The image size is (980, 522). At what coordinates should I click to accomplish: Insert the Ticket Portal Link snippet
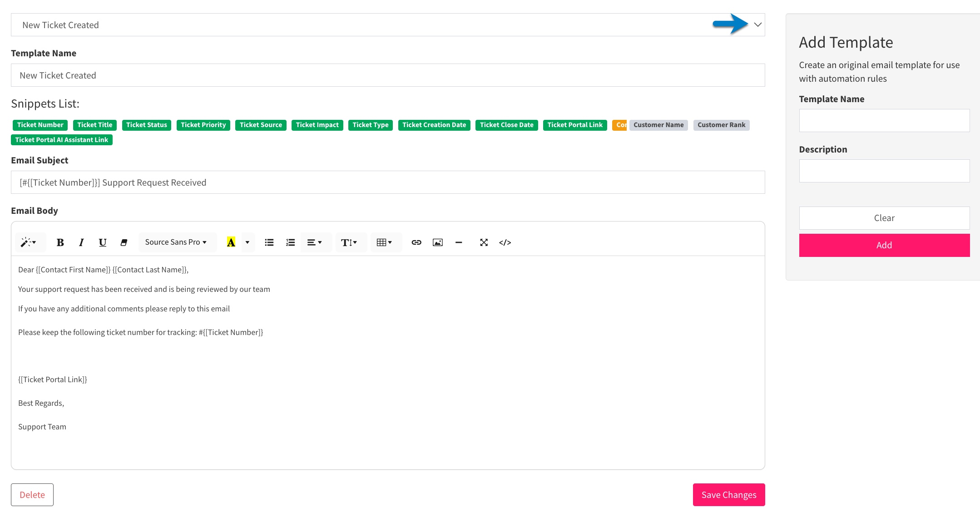575,125
